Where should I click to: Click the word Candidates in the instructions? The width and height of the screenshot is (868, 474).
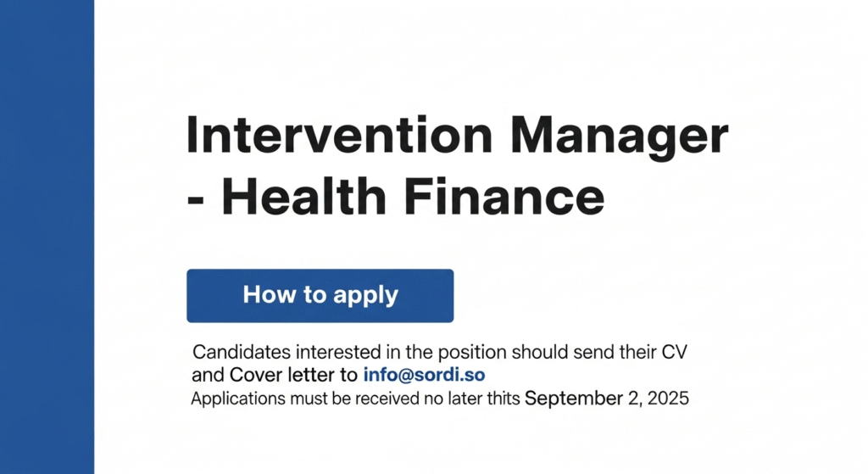pos(242,352)
